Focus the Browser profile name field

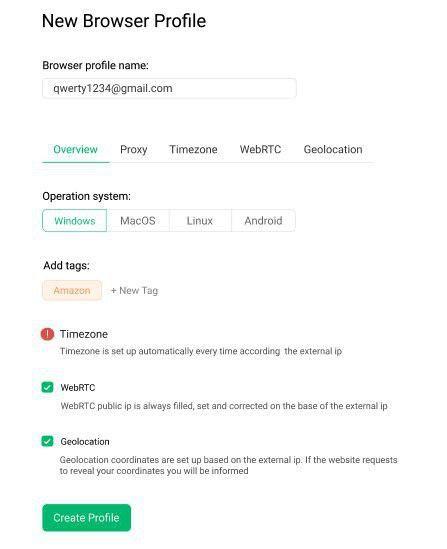(169, 88)
